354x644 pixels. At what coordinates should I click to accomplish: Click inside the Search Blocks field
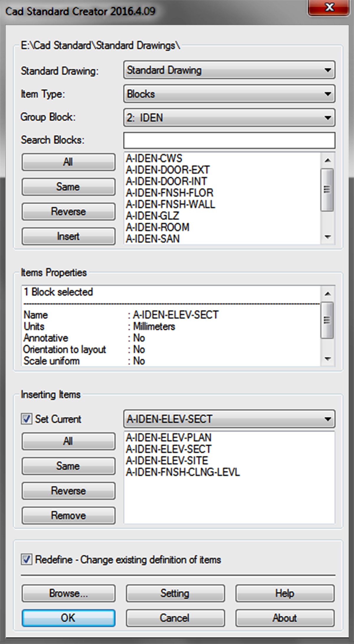click(x=229, y=140)
